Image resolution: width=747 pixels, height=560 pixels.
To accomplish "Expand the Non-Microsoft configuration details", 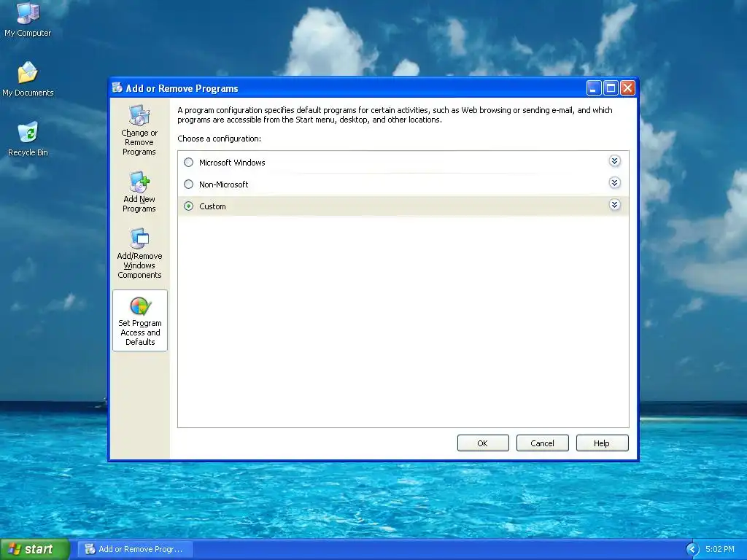I will pos(614,183).
